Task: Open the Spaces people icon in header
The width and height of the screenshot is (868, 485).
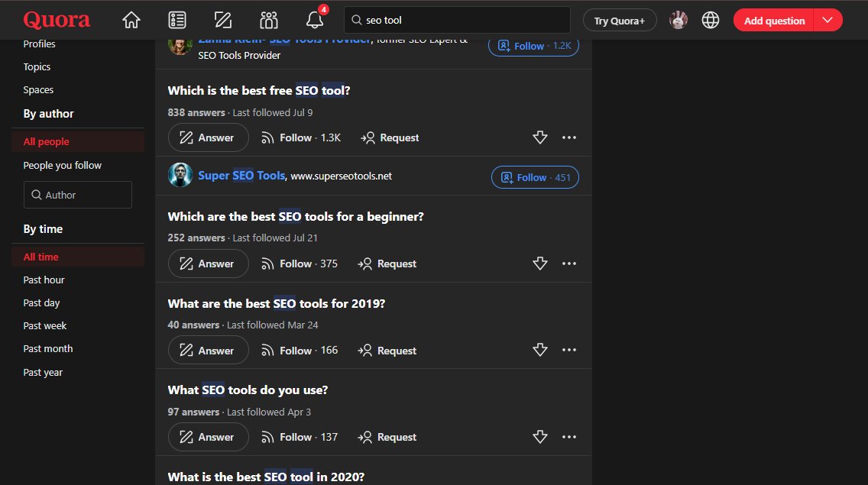Action: [269, 20]
